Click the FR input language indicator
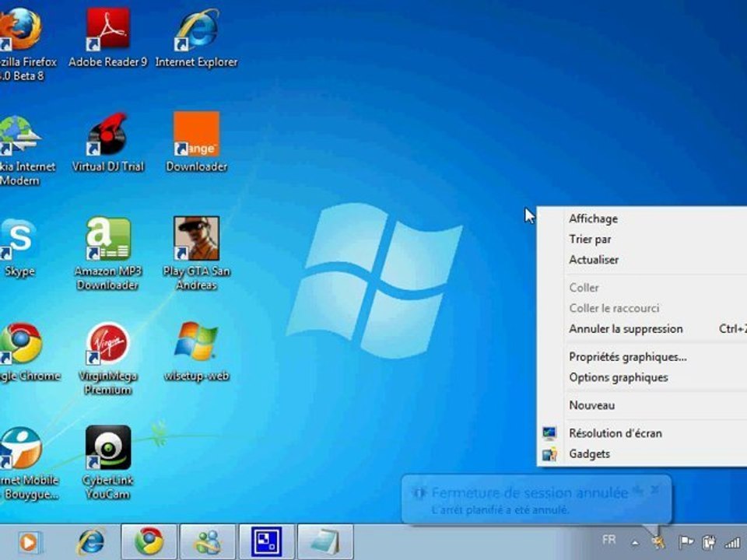The width and height of the screenshot is (747, 560). pos(608,540)
